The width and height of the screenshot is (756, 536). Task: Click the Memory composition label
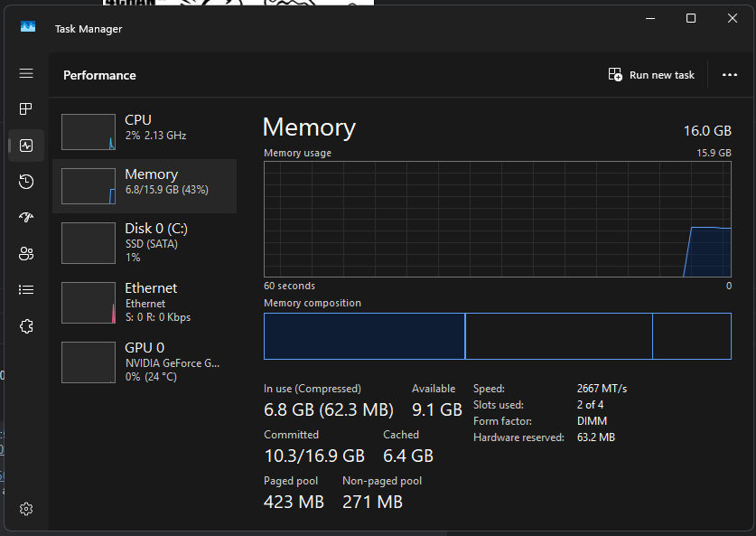point(313,303)
